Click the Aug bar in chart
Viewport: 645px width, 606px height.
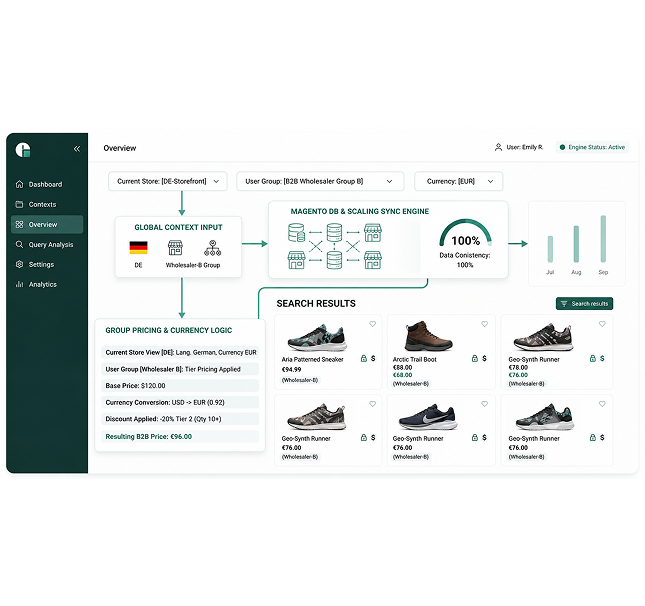[576, 244]
